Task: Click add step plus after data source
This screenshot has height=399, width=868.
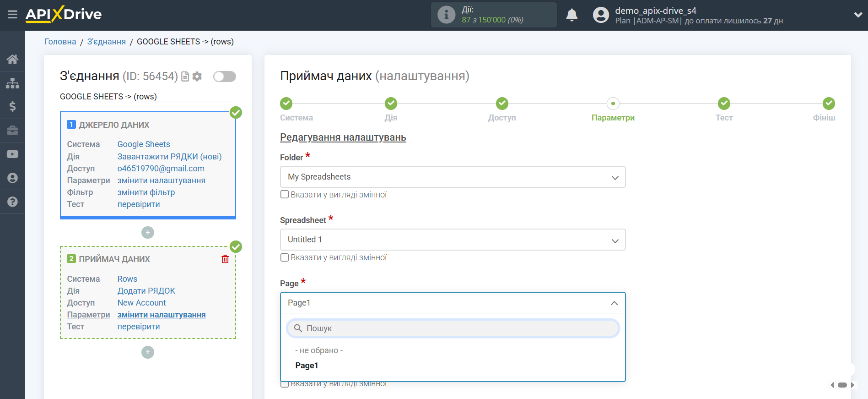Action: [148, 233]
